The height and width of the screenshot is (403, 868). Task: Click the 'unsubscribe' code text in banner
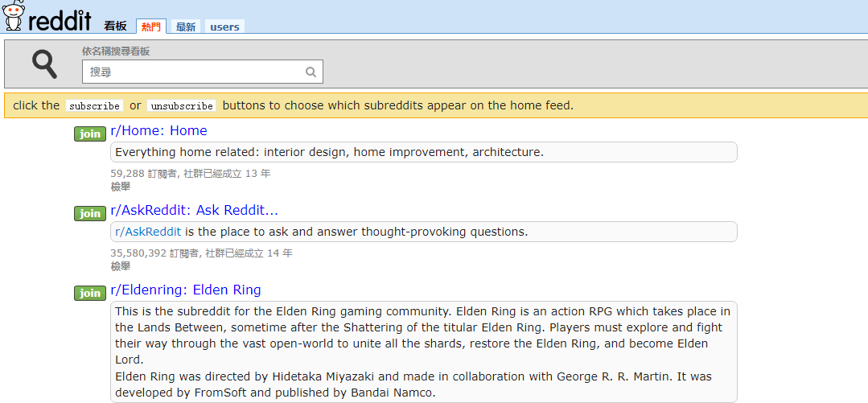(x=182, y=105)
